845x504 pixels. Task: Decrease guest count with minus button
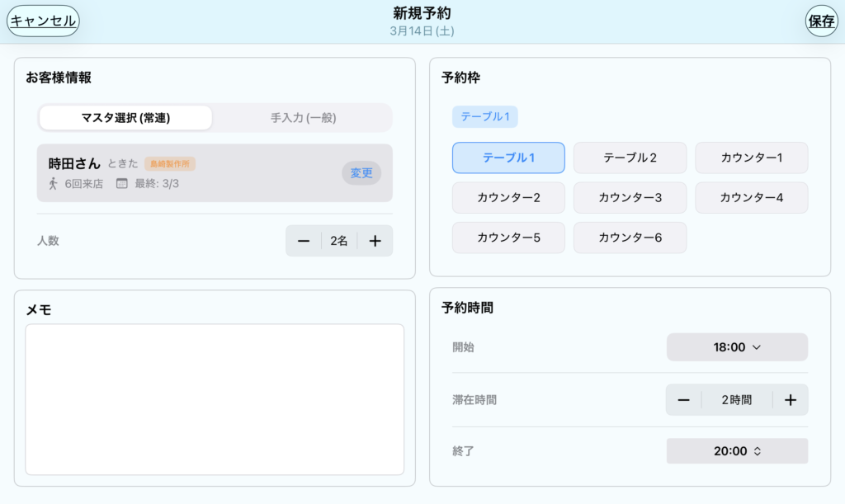304,241
